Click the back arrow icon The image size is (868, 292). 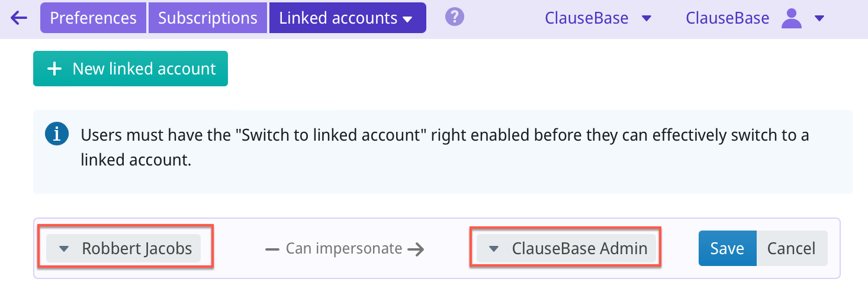coord(19,18)
